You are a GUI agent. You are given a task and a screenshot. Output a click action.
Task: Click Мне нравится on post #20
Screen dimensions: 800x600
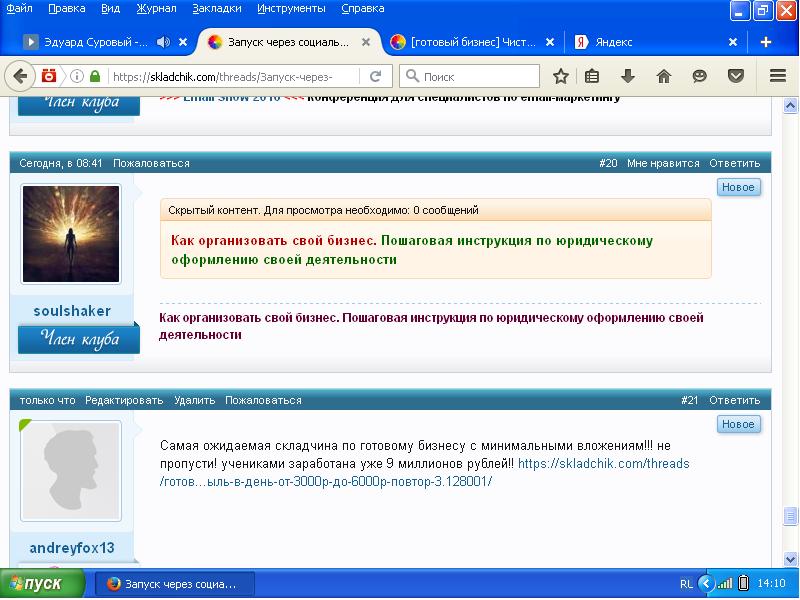pyautogui.click(x=663, y=163)
